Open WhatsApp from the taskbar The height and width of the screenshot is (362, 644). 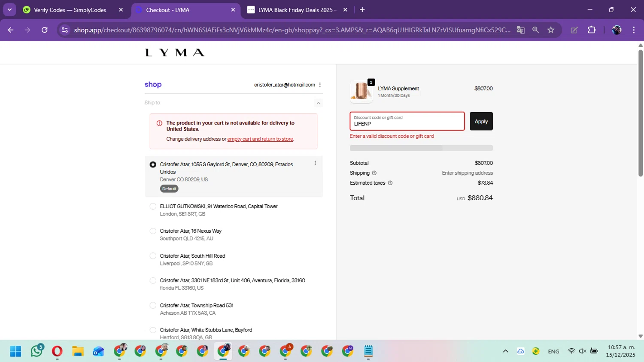pyautogui.click(x=37, y=351)
